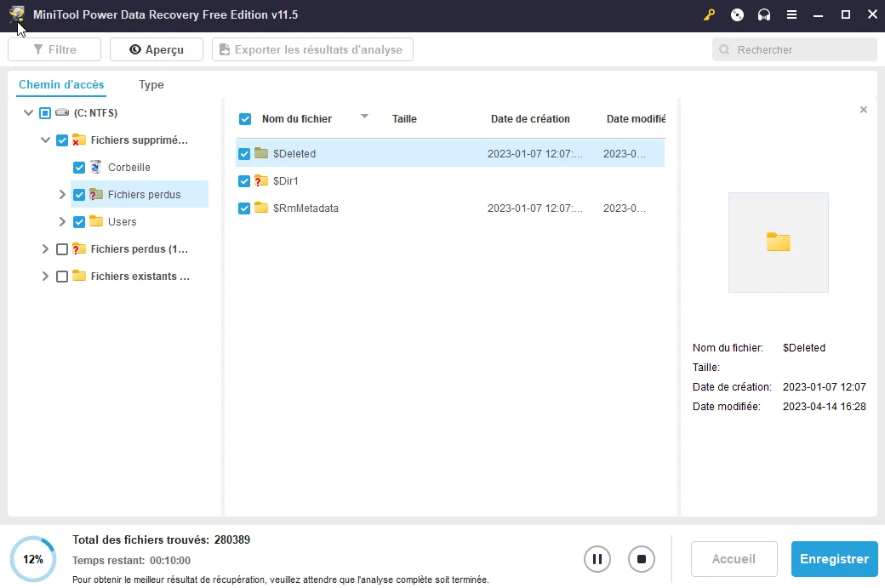Click the sort arrow beside Nom du fichier
The image size is (885, 588).
click(x=364, y=117)
